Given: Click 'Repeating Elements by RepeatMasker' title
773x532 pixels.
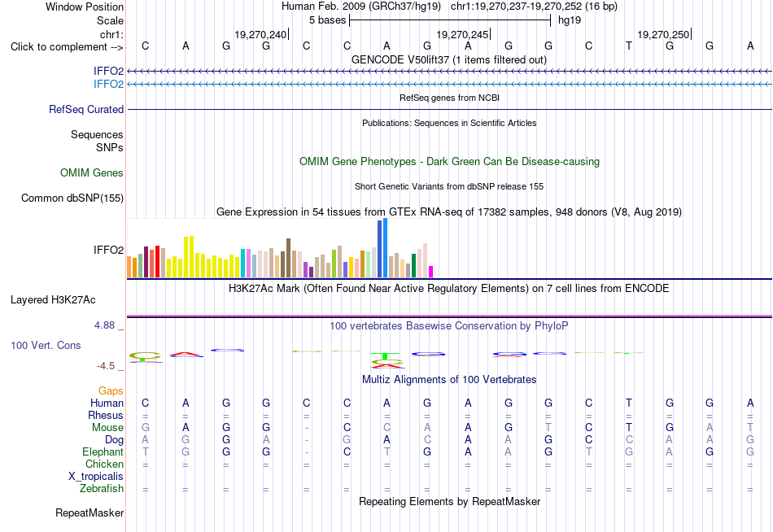Looking at the screenshot, I should click(x=449, y=501).
